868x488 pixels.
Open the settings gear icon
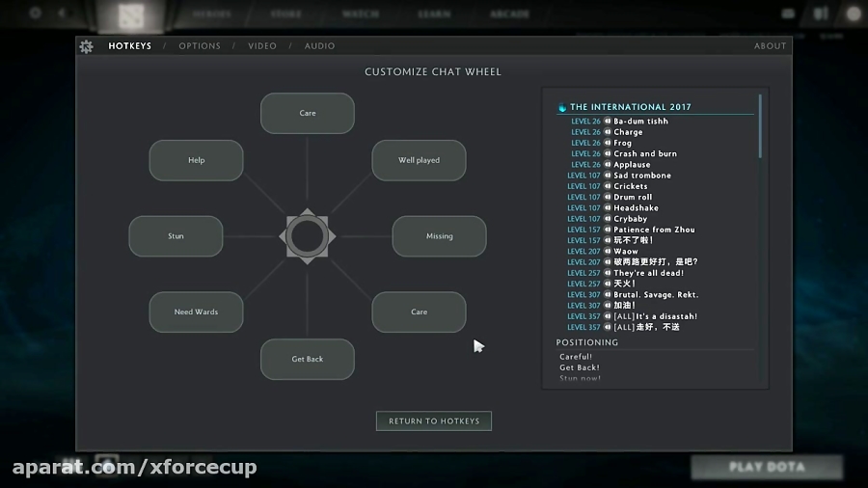tap(87, 46)
